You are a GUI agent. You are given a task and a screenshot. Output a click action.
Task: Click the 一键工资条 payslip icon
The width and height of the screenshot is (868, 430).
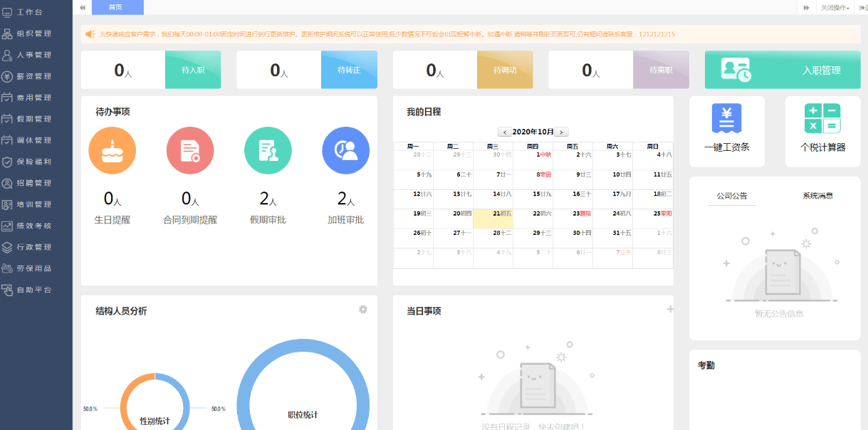tap(727, 117)
